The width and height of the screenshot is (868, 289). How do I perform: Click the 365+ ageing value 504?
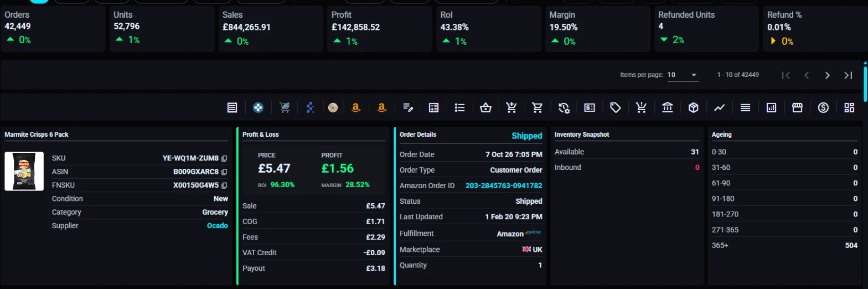851,245
